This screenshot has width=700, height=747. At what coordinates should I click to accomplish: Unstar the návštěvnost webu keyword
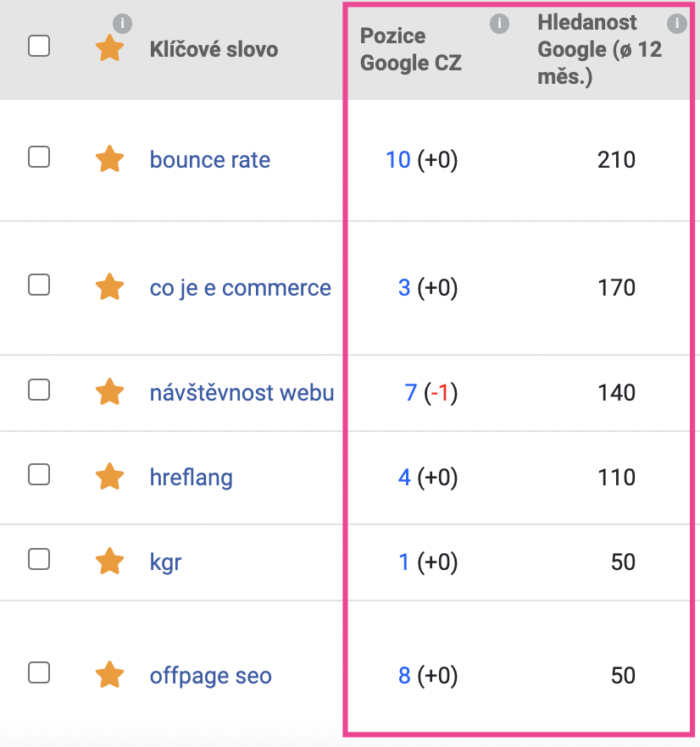109,391
